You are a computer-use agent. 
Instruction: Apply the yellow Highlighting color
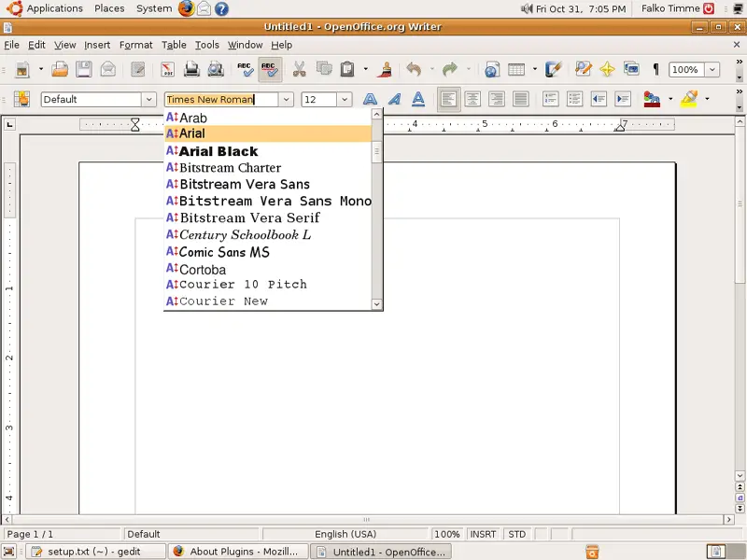689,99
